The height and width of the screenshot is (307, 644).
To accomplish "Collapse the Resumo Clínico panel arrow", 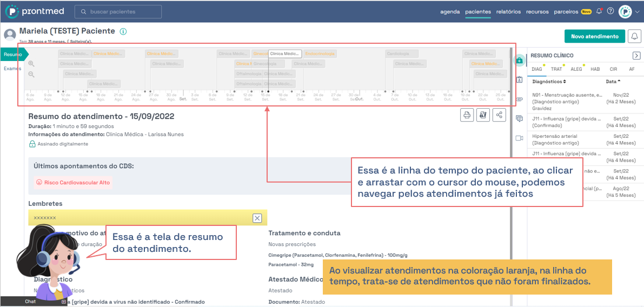I will [x=636, y=56].
